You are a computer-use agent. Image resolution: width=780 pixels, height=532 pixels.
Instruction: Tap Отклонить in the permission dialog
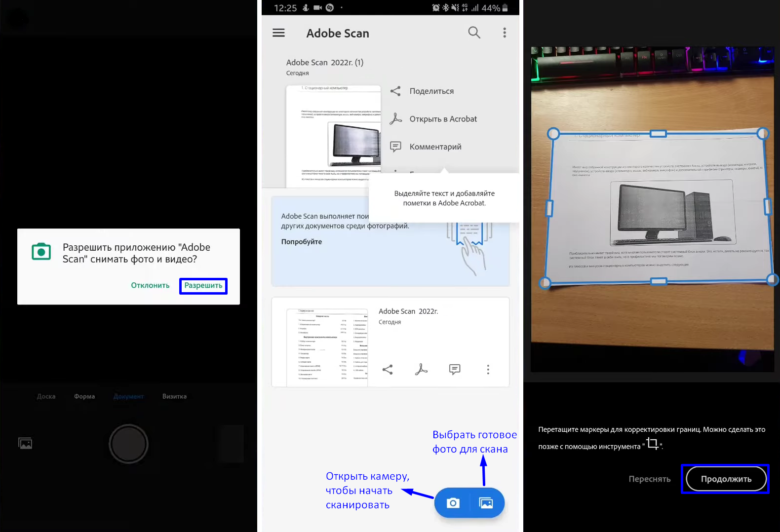click(x=150, y=286)
